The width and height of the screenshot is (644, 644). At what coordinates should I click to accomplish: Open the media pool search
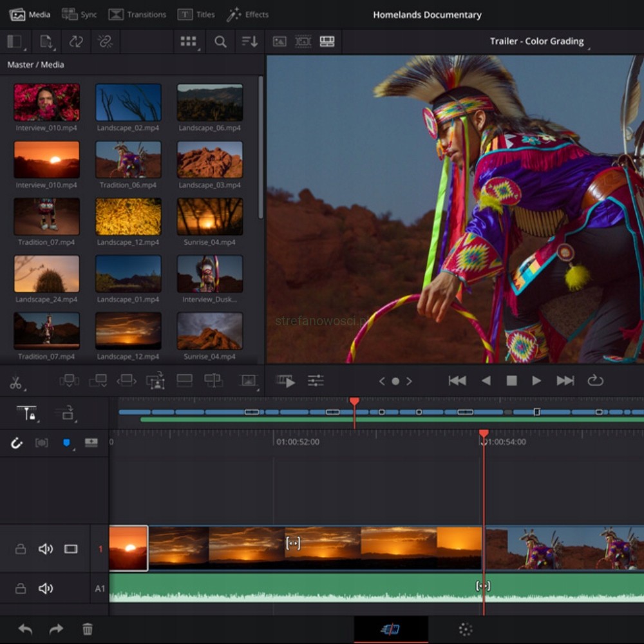(x=220, y=42)
